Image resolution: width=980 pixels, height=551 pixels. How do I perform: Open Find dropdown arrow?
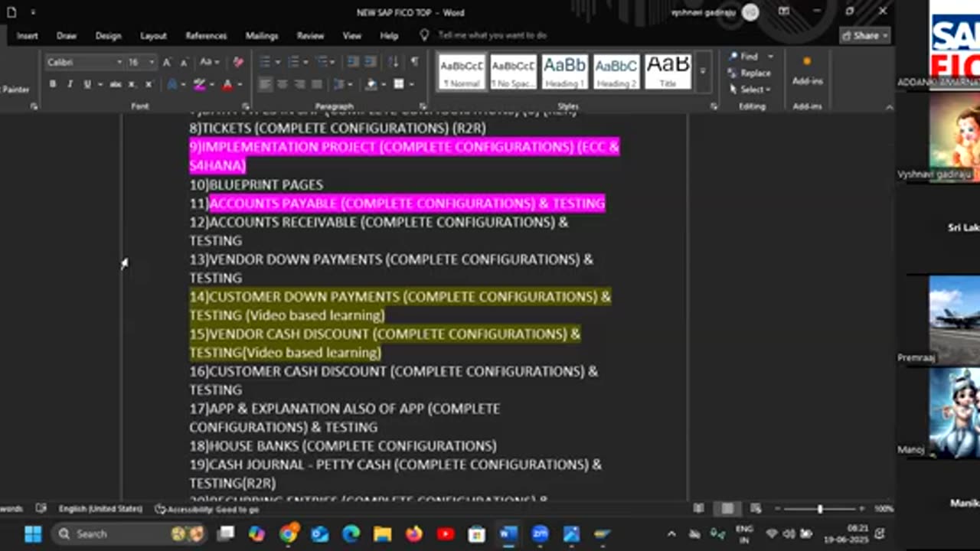tap(770, 57)
